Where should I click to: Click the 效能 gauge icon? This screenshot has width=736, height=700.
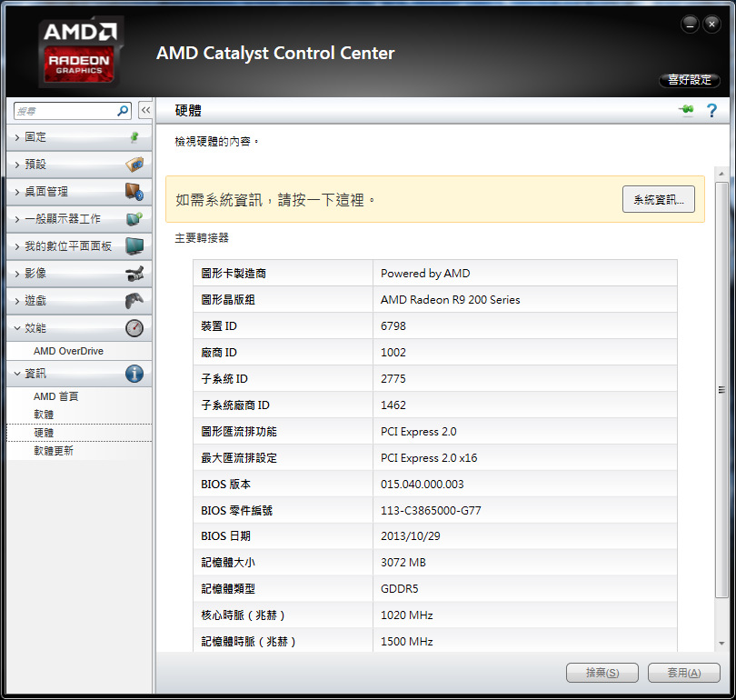click(134, 327)
